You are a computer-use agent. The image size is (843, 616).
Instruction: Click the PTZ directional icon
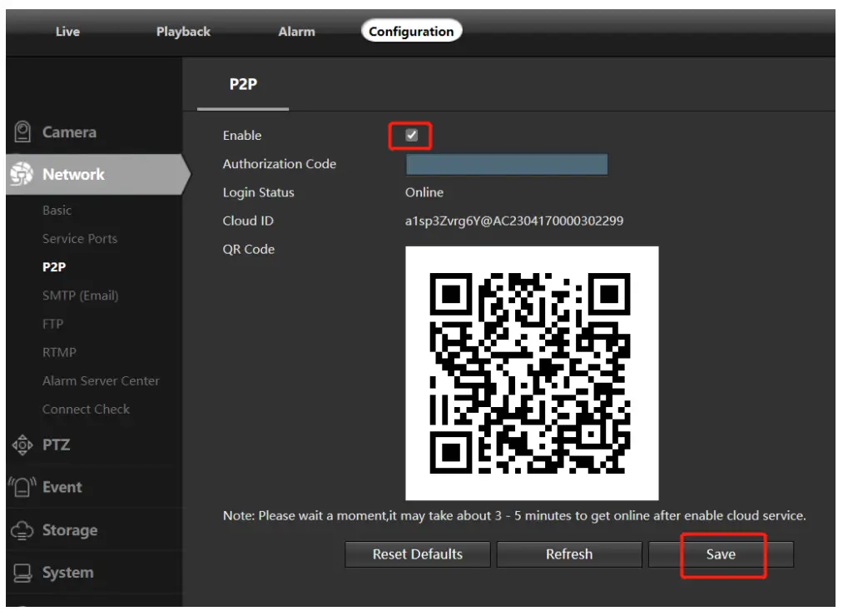pyautogui.click(x=22, y=446)
